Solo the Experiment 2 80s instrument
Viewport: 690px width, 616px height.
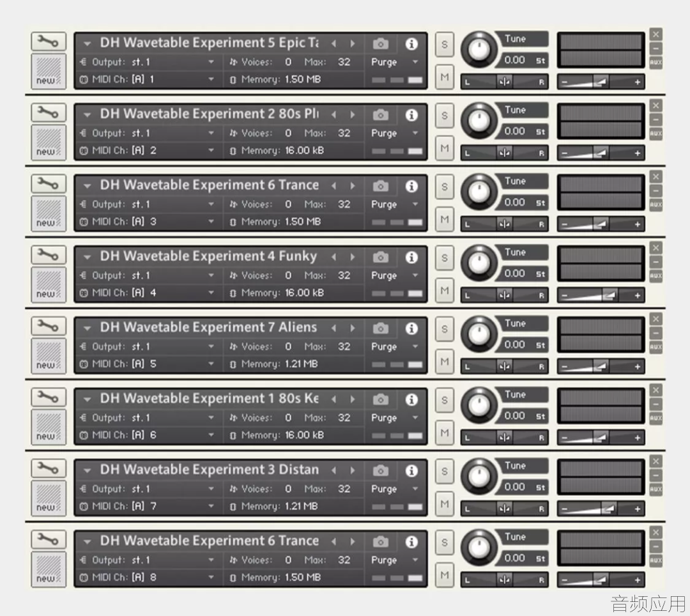click(x=445, y=116)
